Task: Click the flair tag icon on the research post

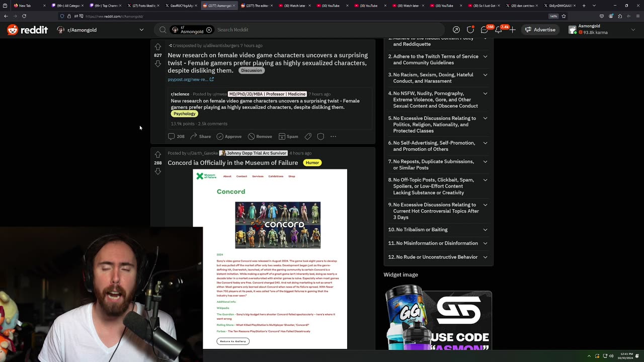Action: [308, 136]
